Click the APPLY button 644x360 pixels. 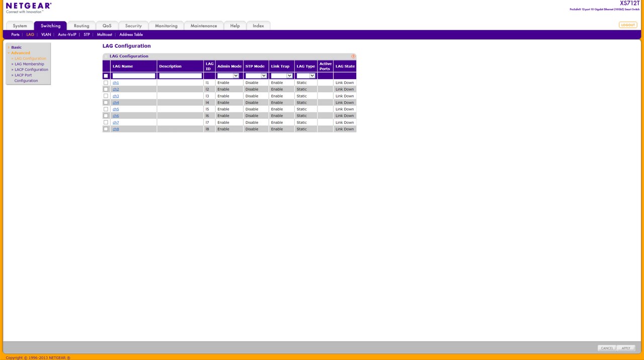click(x=626, y=348)
